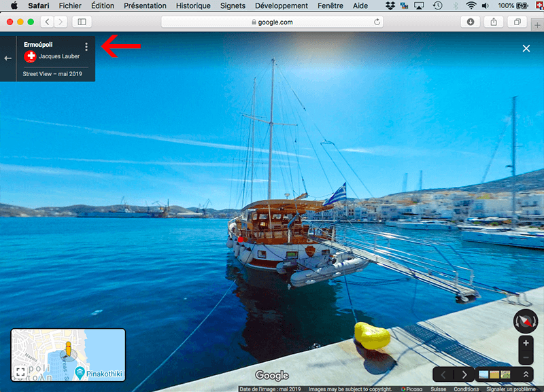Click the Date de l'image : mai 2019 text
544x392 pixels.
[x=270, y=389]
